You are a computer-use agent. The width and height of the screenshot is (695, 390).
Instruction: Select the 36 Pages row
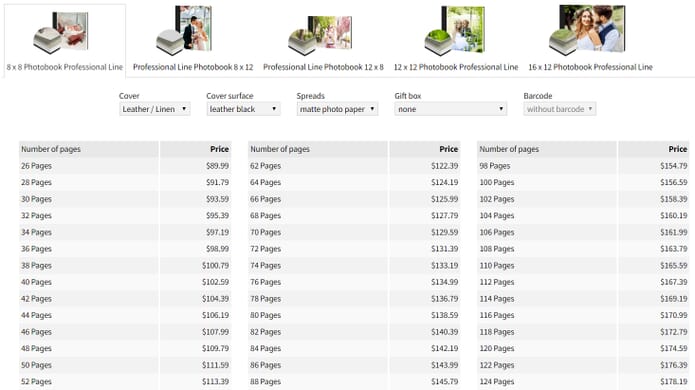tap(125, 249)
